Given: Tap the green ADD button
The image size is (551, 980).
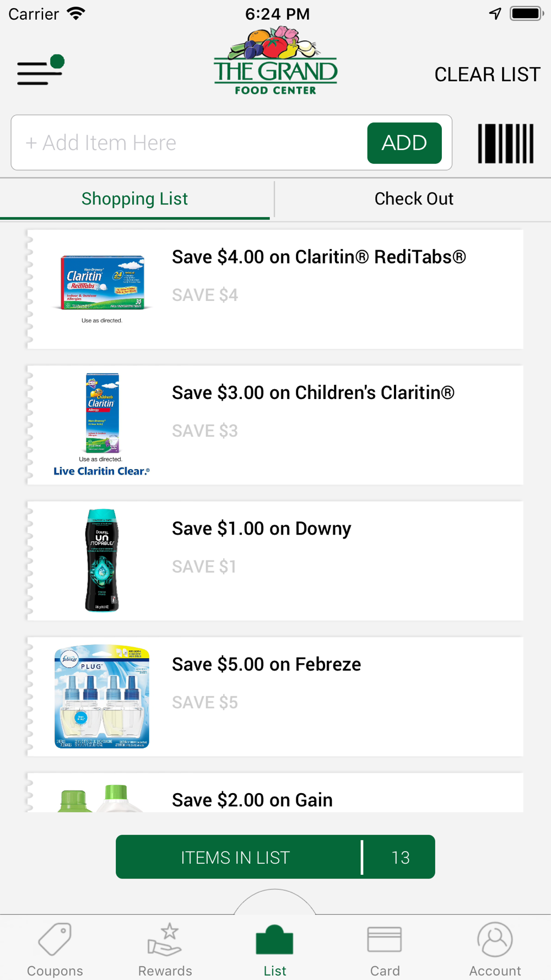Looking at the screenshot, I should (404, 143).
